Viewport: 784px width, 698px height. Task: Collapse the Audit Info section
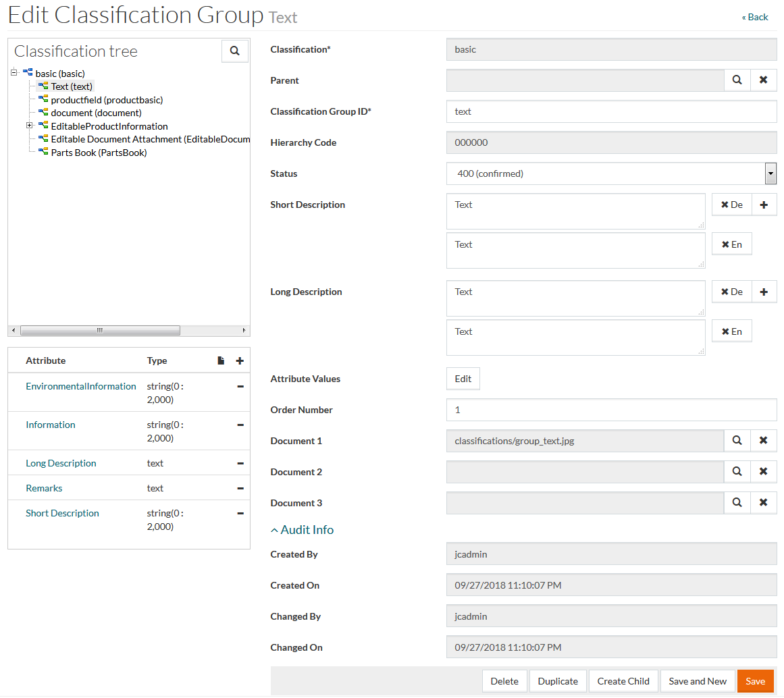(x=302, y=530)
